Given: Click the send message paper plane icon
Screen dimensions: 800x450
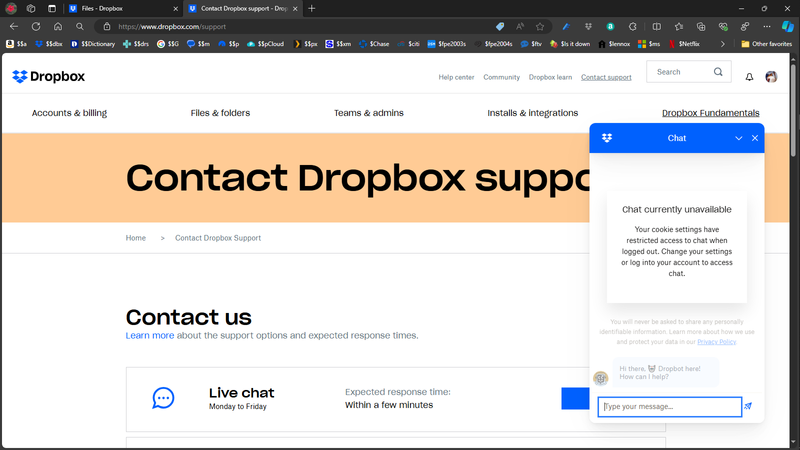Looking at the screenshot, I should (748, 406).
